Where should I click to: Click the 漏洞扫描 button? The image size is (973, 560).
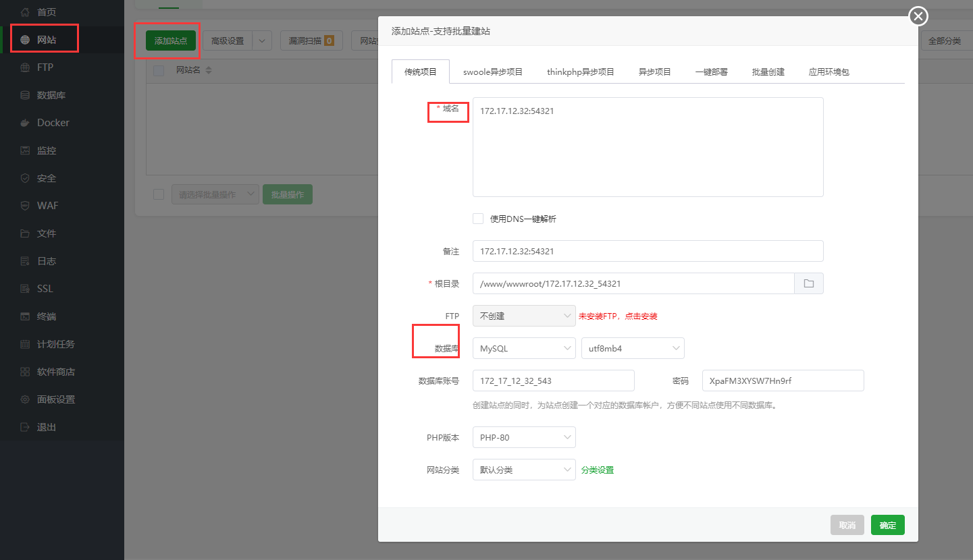click(x=311, y=40)
